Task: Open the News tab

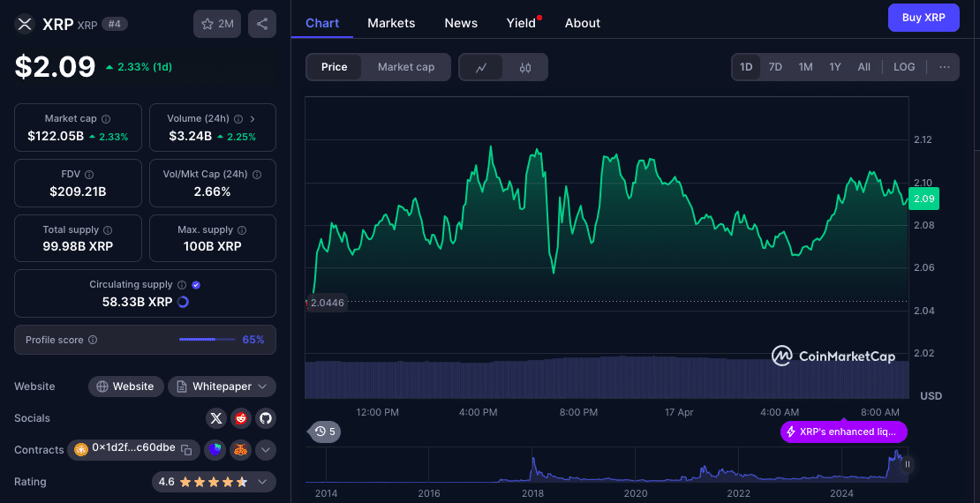Action: 461,23
